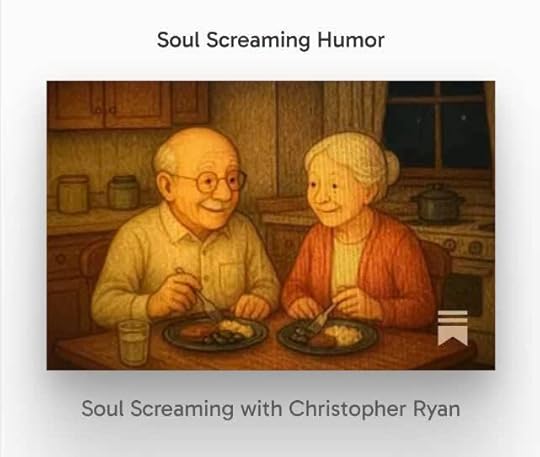The width and height of the screenshot is (540, 457).
Task: Click the 'Soul Screaming Humor' heading
Action: [x=271, y=40]
